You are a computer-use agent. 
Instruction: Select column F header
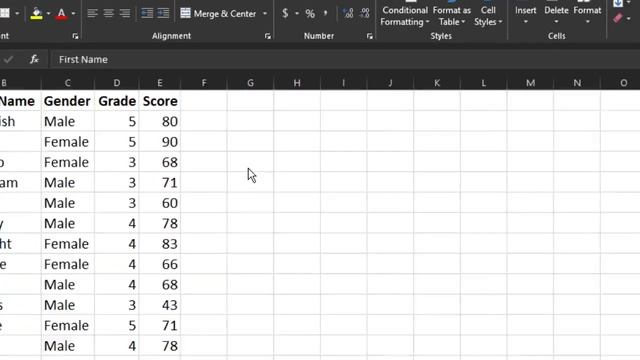coord(204,83)
